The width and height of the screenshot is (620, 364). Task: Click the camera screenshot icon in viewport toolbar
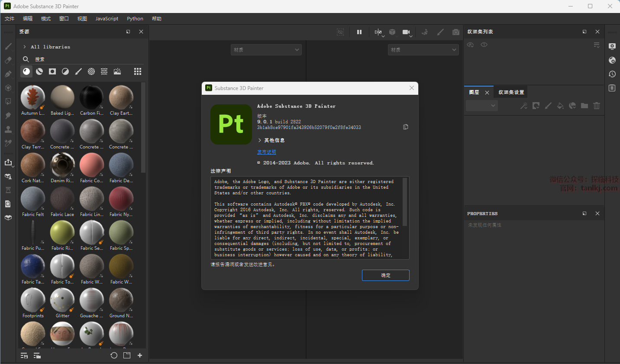456,32
